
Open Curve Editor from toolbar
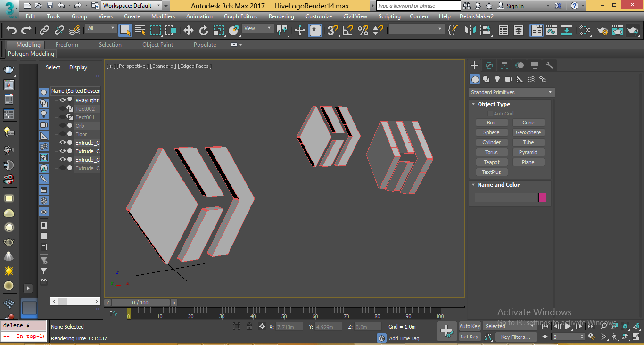tap(552, 31)
